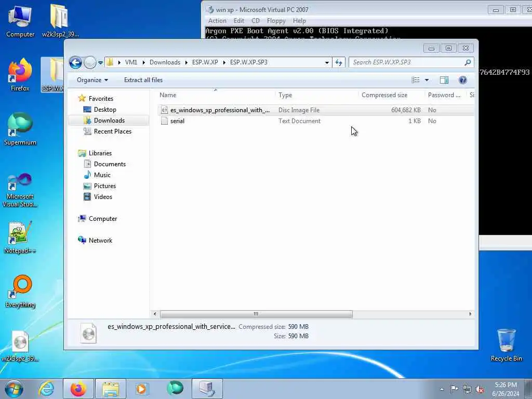
Task: Open the Recycle Bin
Action: tap(506, 345)
